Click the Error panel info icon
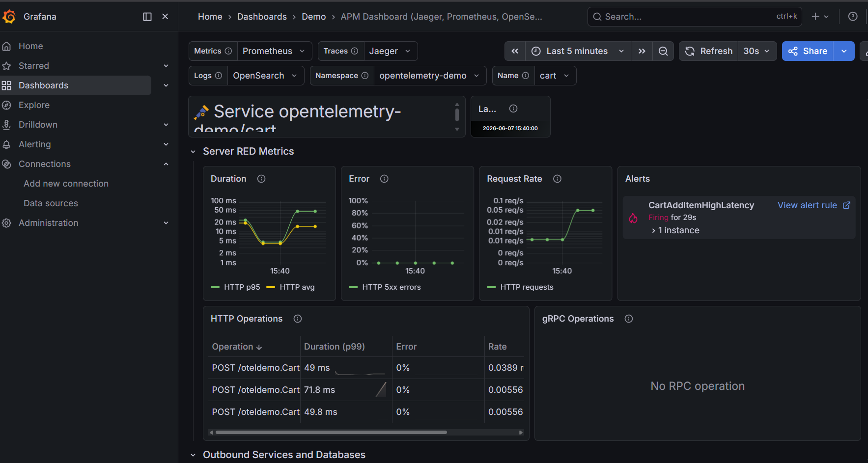The height and width of the screenshot is (463, 868). pos(384,179)
